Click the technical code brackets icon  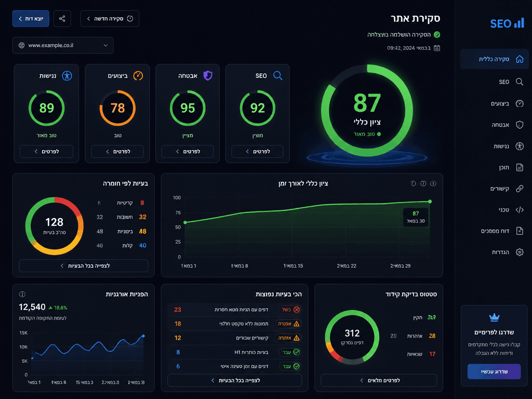coord(520,210)
